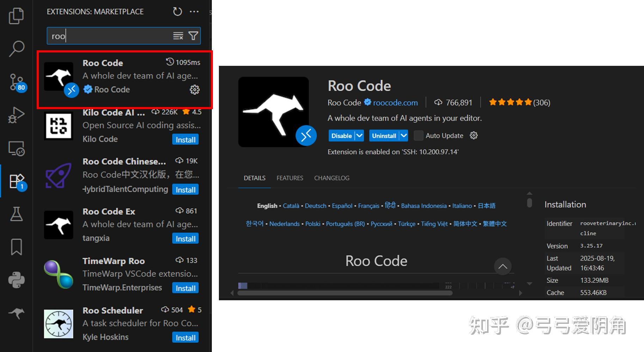Open the Python view in activity bar
The height and width of the screenshot is (352, 644).
point(16,280)
